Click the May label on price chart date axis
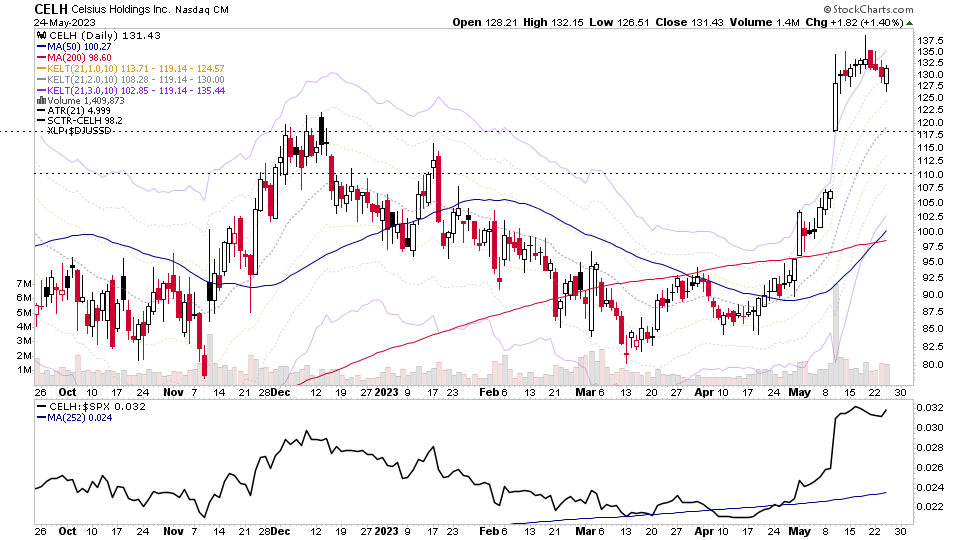Screen dimensions: 960x540 point(800,392)
